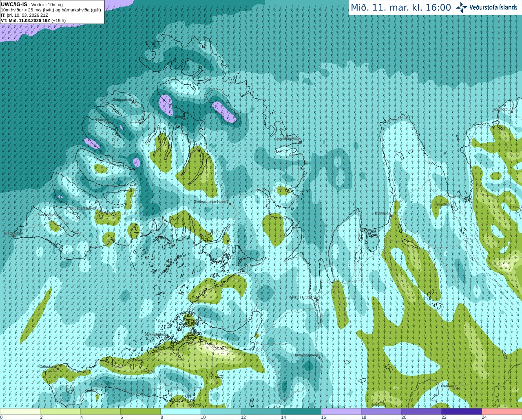Select the 10–12 m/s turquoise legend swatch
The image size is (522, 420).
(221, 411)
